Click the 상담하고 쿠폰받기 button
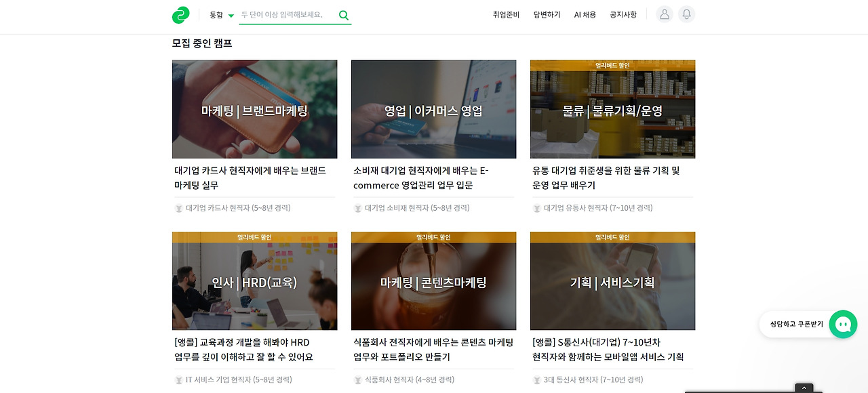 pos(796,325)
